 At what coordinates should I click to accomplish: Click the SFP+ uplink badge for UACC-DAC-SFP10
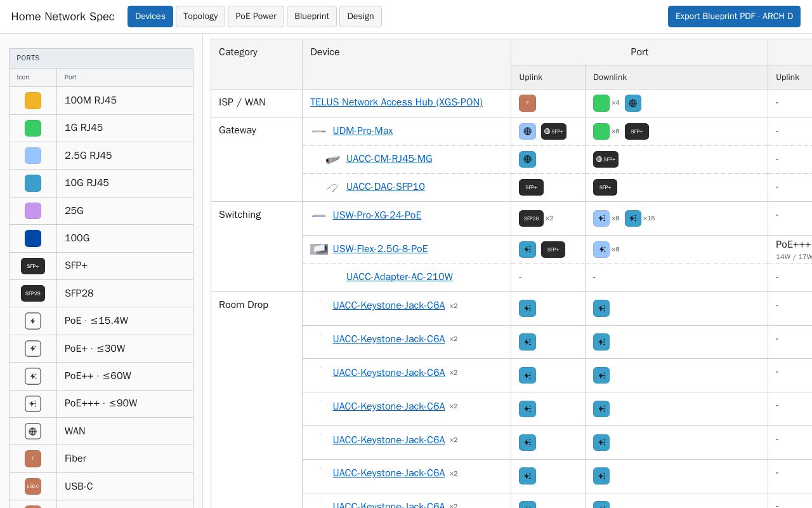tap(531, 187)
